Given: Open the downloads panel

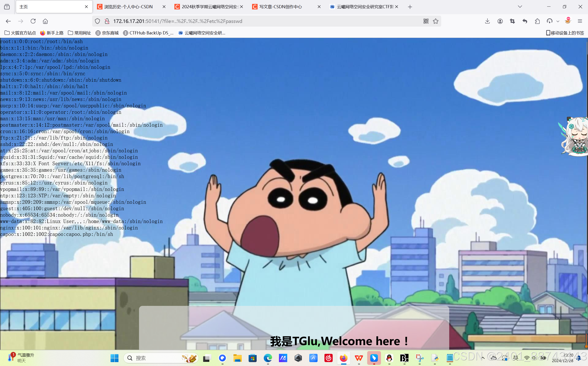Looking at the screenshot, I should (x=487, y=21).
